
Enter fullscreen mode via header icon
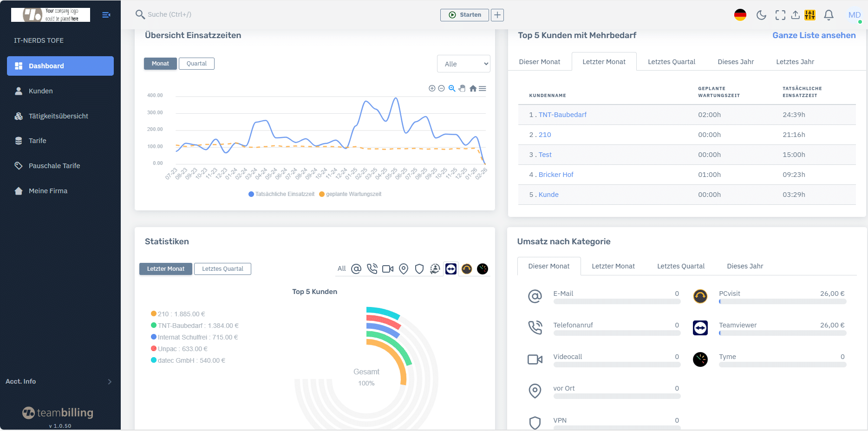click(780, 15)
